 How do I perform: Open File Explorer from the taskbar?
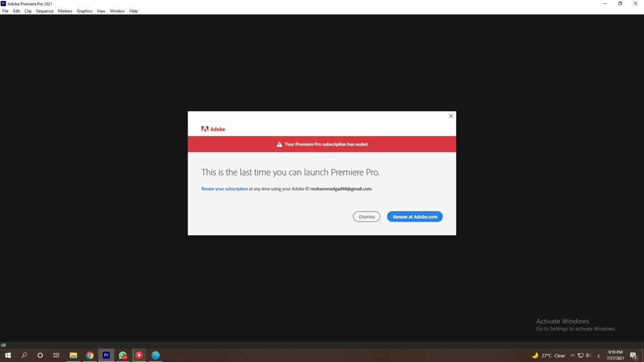(x=73, y=355)
